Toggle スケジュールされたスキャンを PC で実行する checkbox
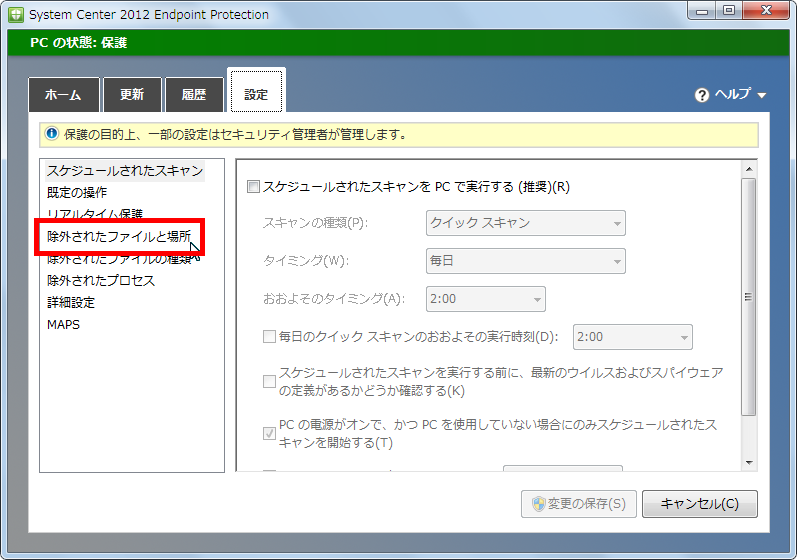The height and width of the screenshot is (560, 797). click(253, 187)
